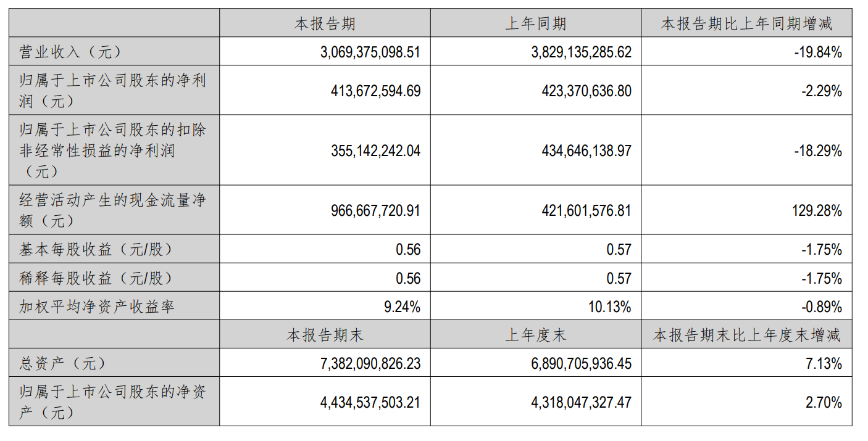Click the 4,318,047,327.47 cell
This screenshot has height=441, width=868.
tap(582, 403)
